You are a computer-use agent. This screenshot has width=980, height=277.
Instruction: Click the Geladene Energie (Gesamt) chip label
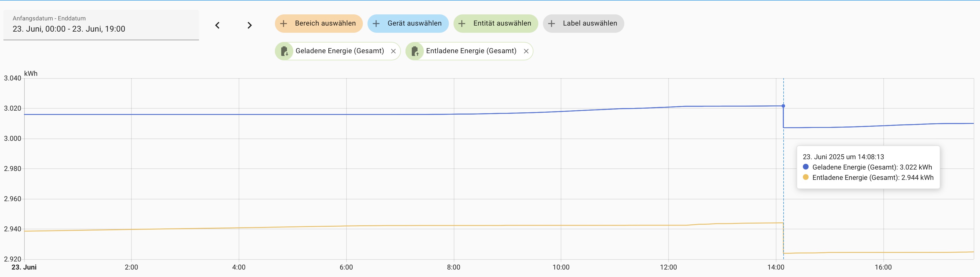[339, 51]
